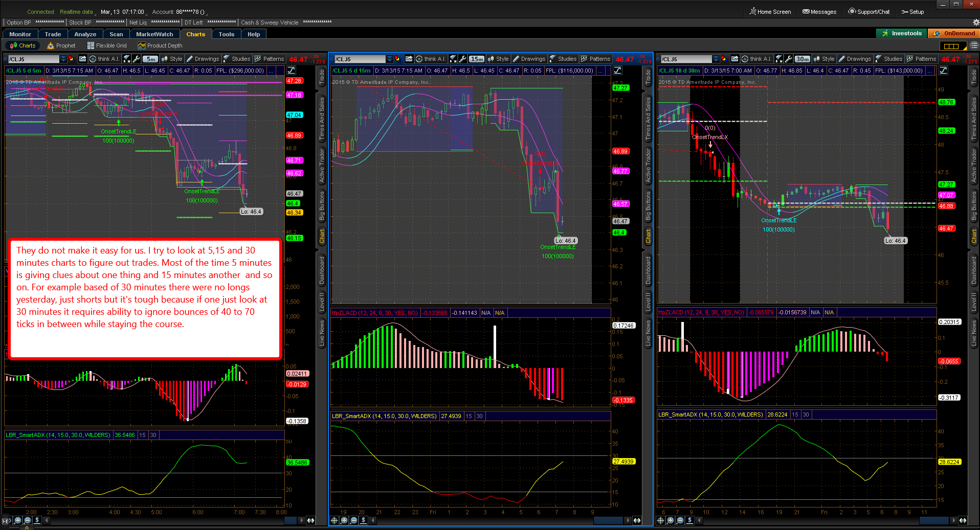Open the chart settings wrench on the 15m chart
Screen dimensions: 980x530
tap(462, 59)
